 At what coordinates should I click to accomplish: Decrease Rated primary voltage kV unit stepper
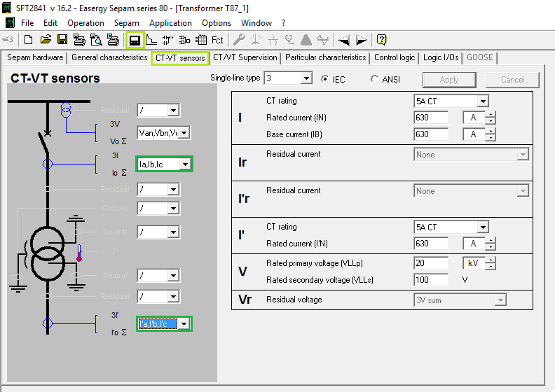[491, 267]
